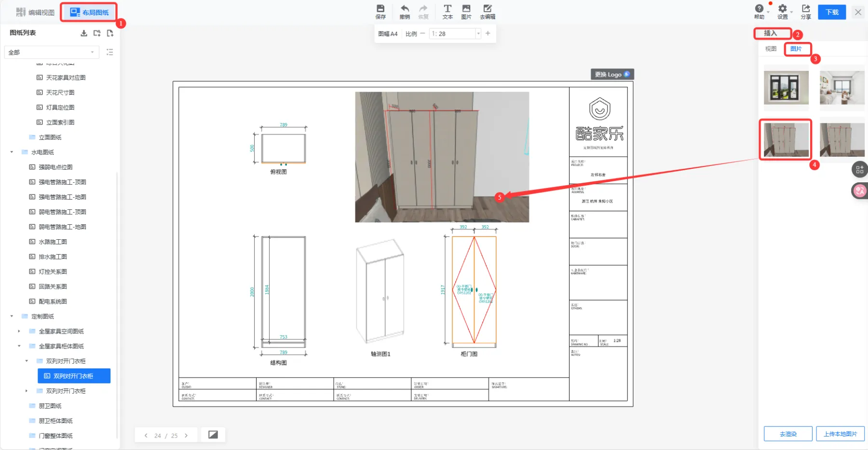
Task: Switch to the 视图 tab in insert panel
Action: (771, 49)
